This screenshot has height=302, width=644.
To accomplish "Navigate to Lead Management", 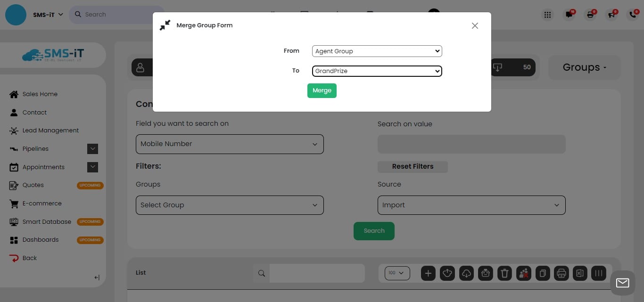I will [50, 130].
